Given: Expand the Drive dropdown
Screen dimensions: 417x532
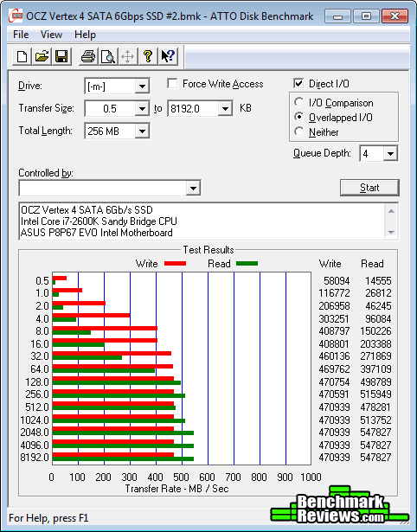Looking at the screenshot, I should pyautogui.click(x=142, y=87).
